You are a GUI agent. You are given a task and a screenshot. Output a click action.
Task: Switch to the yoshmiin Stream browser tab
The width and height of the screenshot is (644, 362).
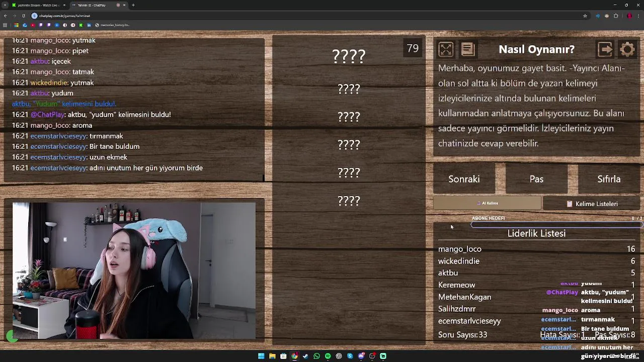39,5
